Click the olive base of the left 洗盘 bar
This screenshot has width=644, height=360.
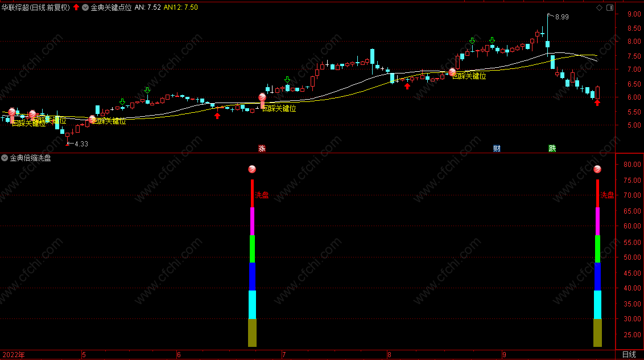[x=252, y=333]
